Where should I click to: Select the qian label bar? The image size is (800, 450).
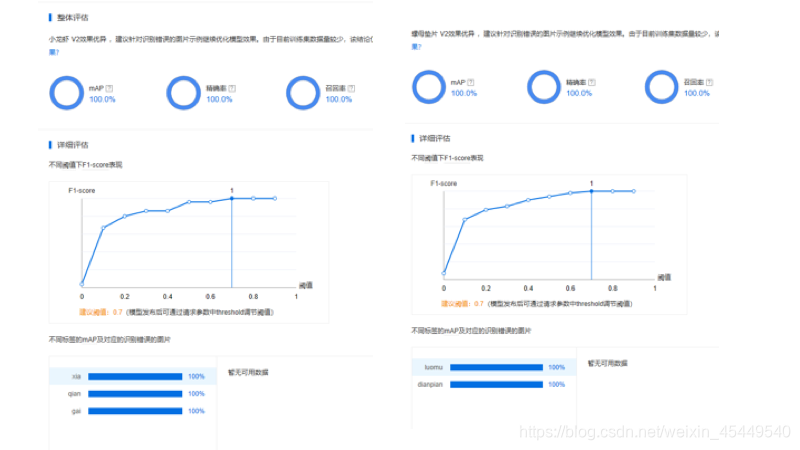tap(135, 394)
